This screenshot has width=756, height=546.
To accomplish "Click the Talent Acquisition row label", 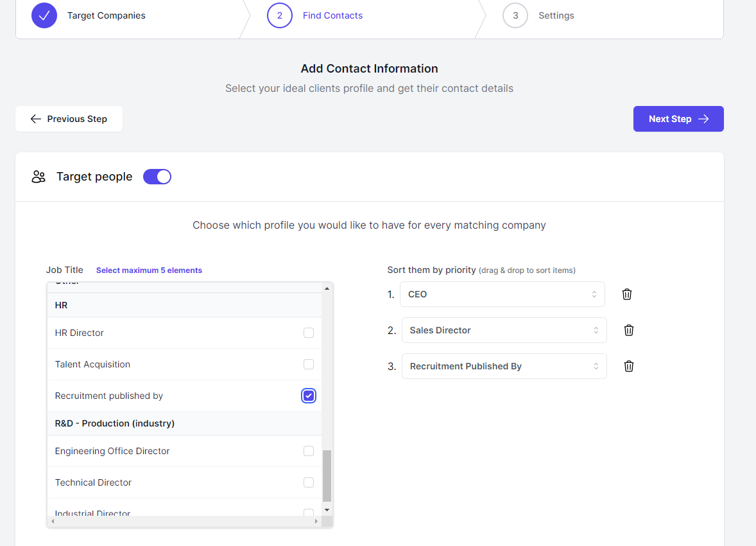I will pyautogui.click(x=92, y=364).
